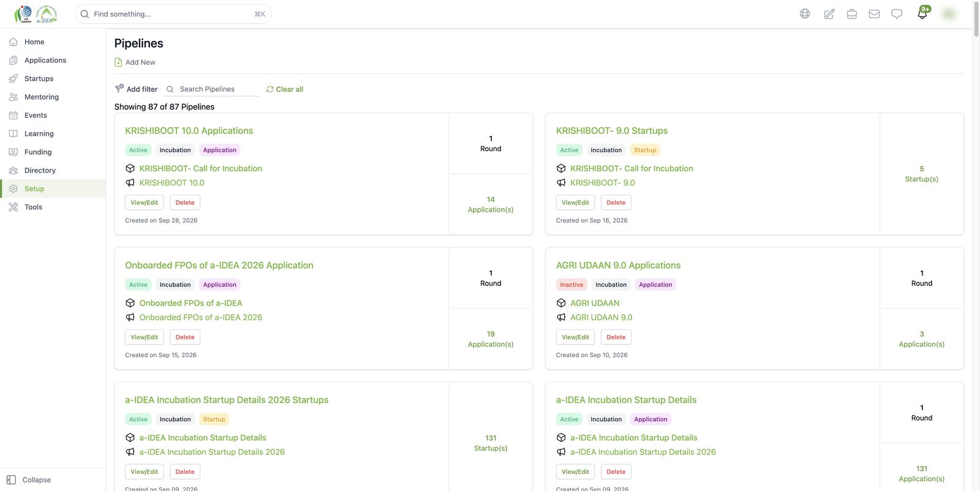Click the Search Pipelines field
Screen dimensions: 980x491
(x=212, y=89)
